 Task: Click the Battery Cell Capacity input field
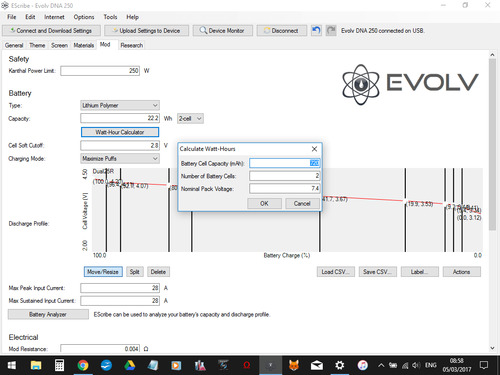tap(285, 163)
